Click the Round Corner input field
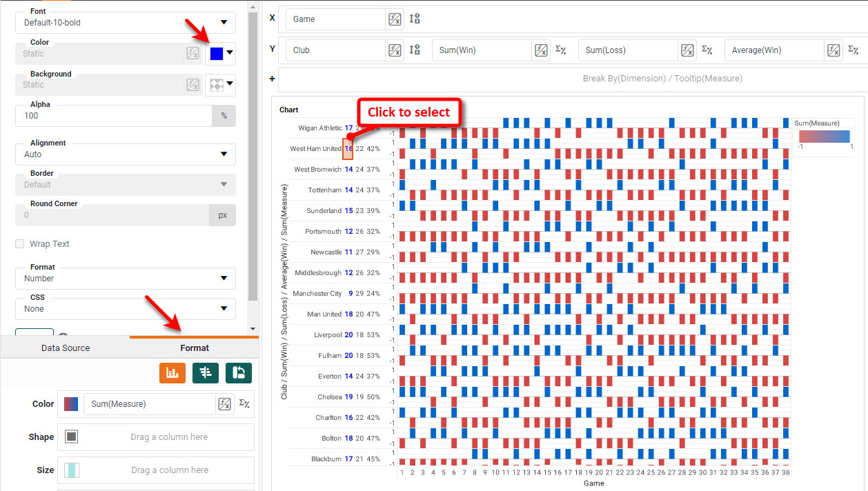 [113, 215]
